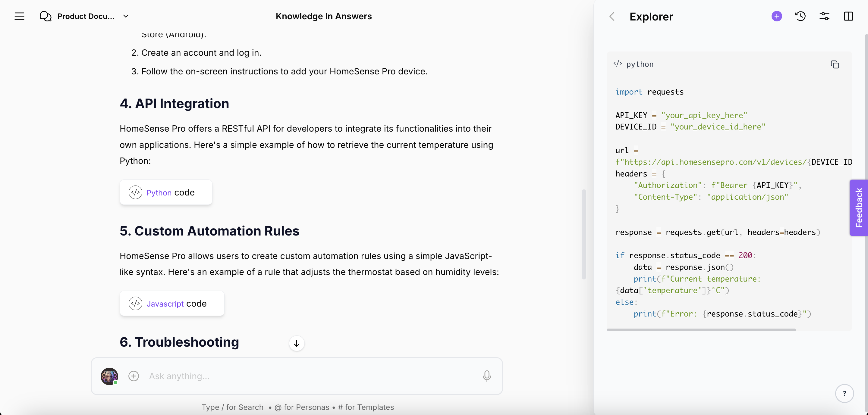Open the filter sliders settings icon
Image resolution: width=868 pixels, height=415 pixels.
[x=824, y=16]
